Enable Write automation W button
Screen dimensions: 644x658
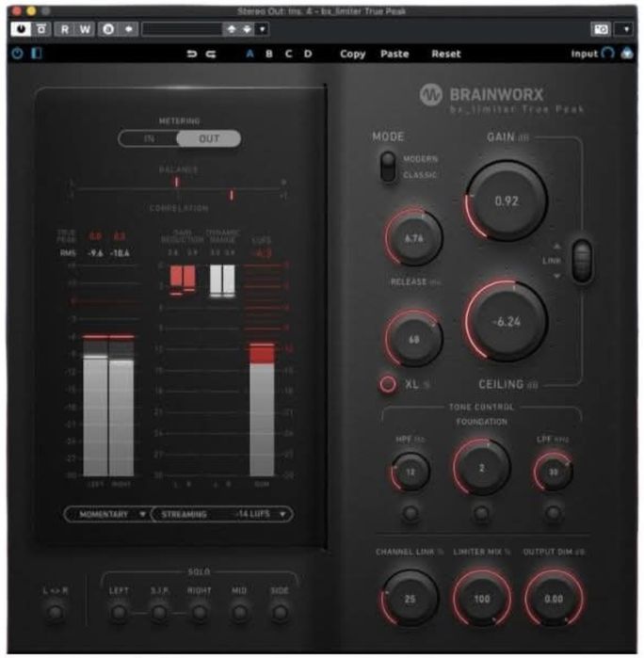click(x=85, y=29)
